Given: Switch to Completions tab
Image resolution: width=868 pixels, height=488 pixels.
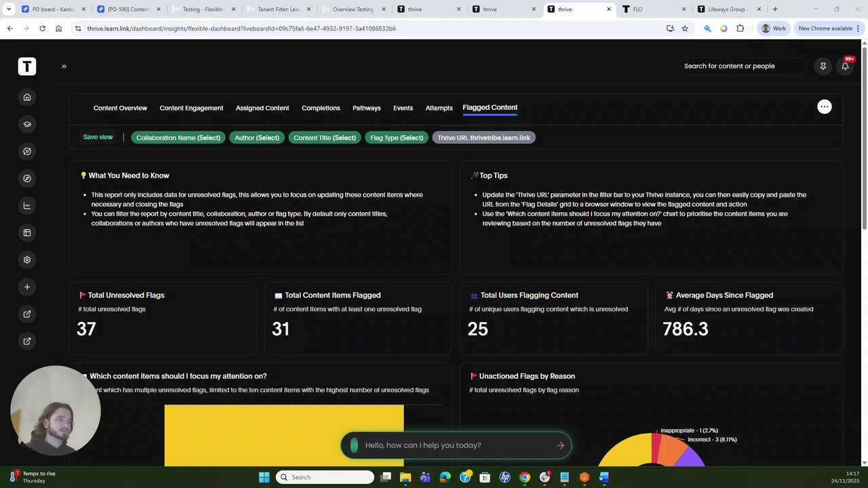Looking at the screenshot, I should pos(321,108).
